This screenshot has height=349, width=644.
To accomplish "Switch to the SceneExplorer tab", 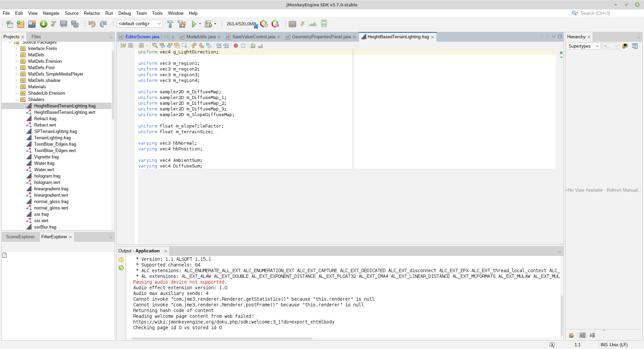I will (x=20, y=237).
